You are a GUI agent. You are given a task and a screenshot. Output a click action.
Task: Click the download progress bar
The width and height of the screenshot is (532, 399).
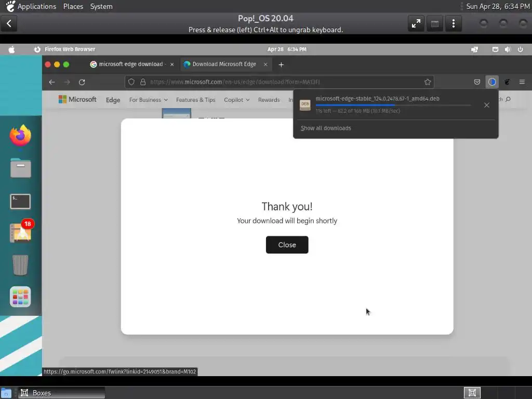(x=393, y=105)
